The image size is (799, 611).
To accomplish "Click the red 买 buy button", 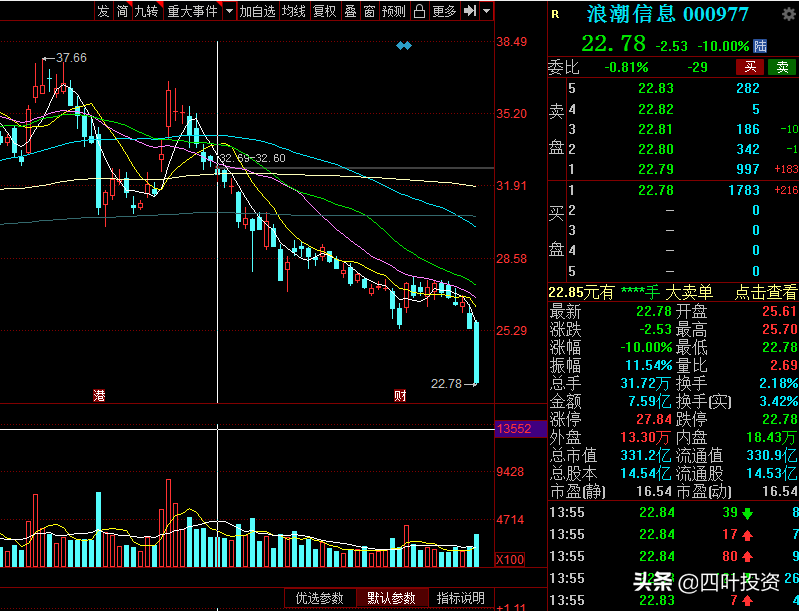I will click(x=750, y=67).
